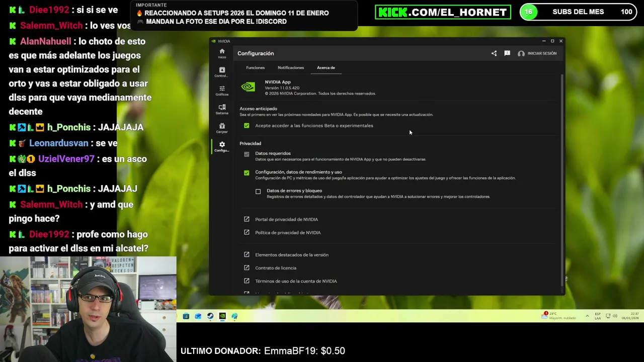Open Canjear gift section in sidebar

click(x=222, y=128)
